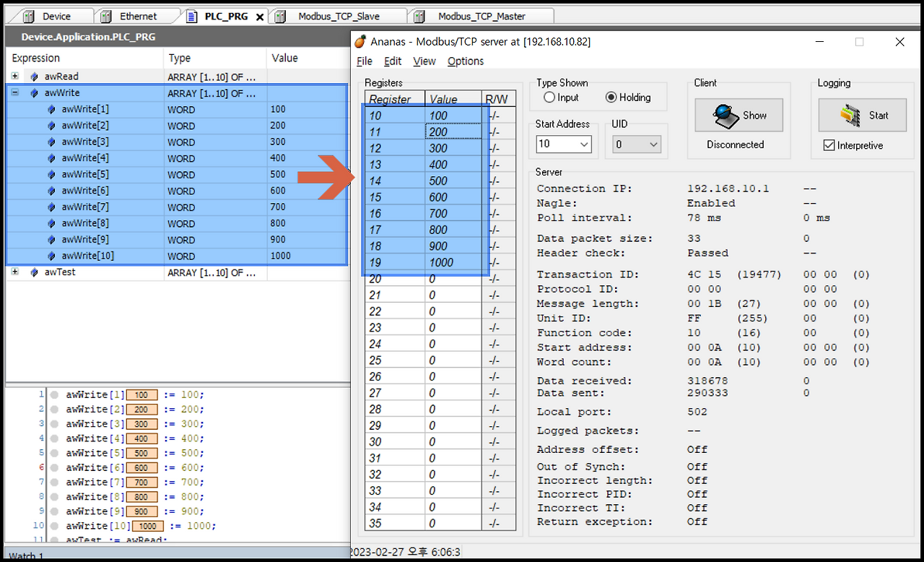Click Start to begin logging

(861, 115)
